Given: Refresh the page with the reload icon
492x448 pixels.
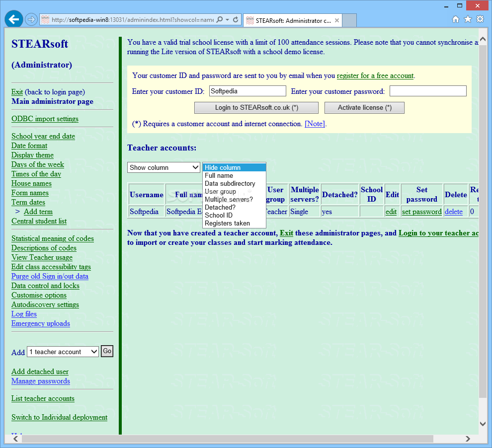Looking at the screenshot, I should 236,19.
